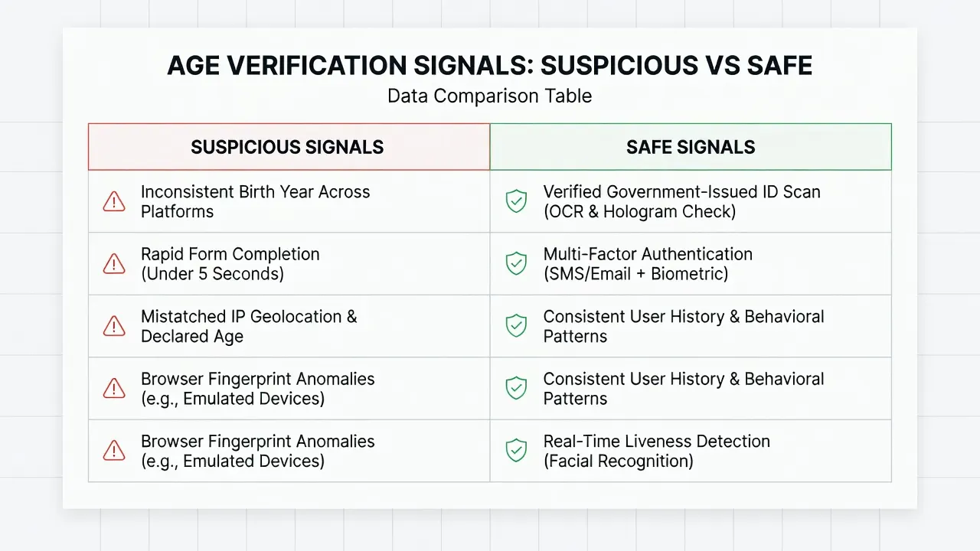The image size is (980, 551).
Task: Click shield icon beside Real-Time Liveness Detection
Action: [517, 451]
